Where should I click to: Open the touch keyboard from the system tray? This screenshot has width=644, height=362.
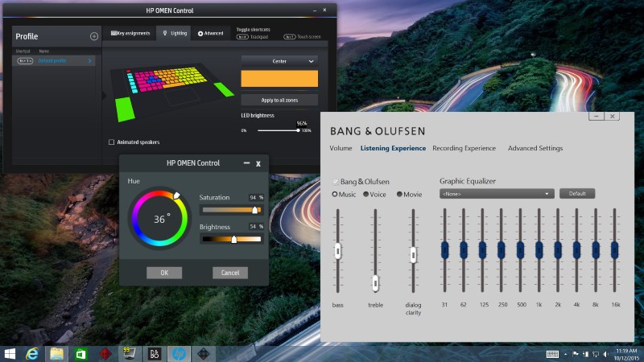552,354
